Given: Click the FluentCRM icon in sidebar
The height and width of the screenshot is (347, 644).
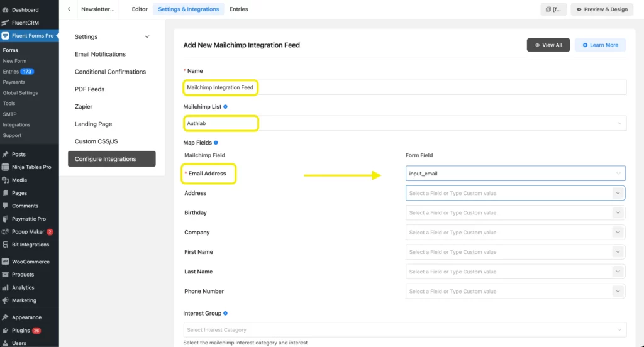Looking at the screenshot, I should click(x=5, y=23).
